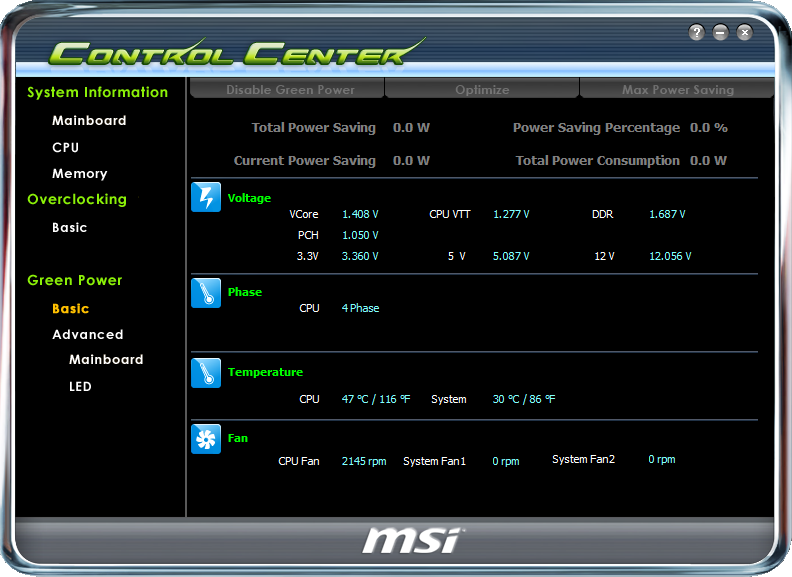The width and height of the screenshot is (792, 577).
Task: Click the System Fan1 label
Action: (x=434, y=461)
